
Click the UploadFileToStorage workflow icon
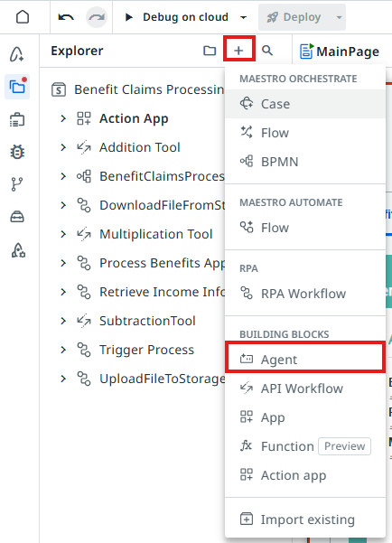tap(84, 379)
